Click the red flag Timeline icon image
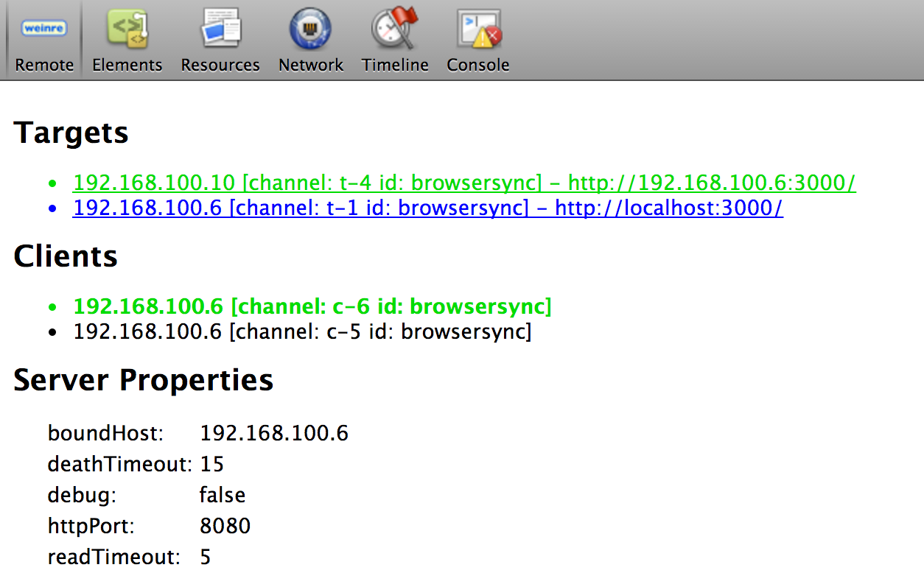The height and width of the screenshot is (573, 924). [x=395, y=28]
